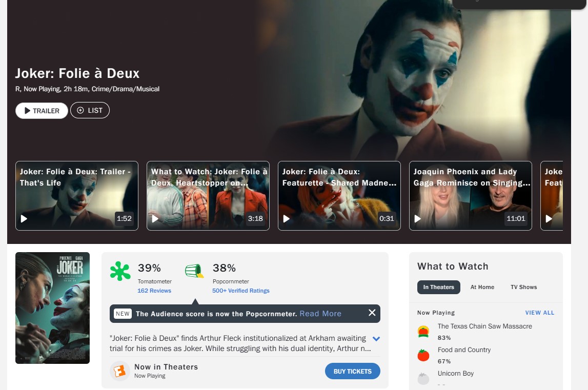This screenshot has width=588, height=390.
Task: Switch to the TV Shows tab
Action: point(523,288)
